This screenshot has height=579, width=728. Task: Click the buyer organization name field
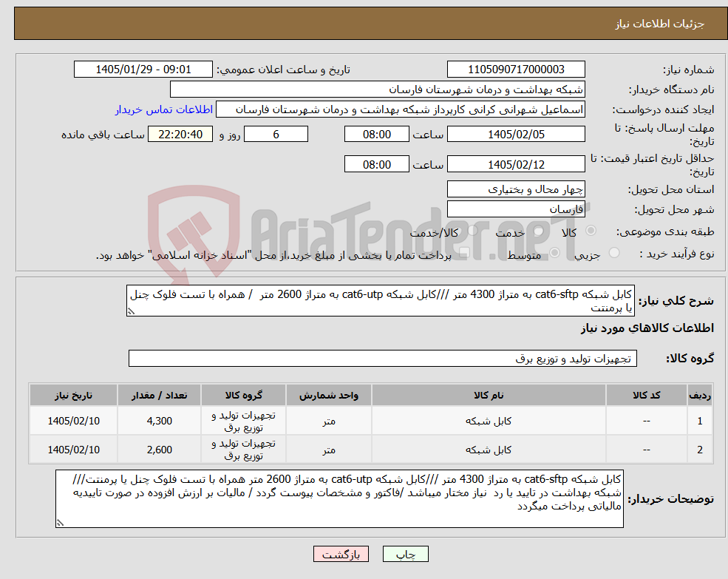click(378, 89)
